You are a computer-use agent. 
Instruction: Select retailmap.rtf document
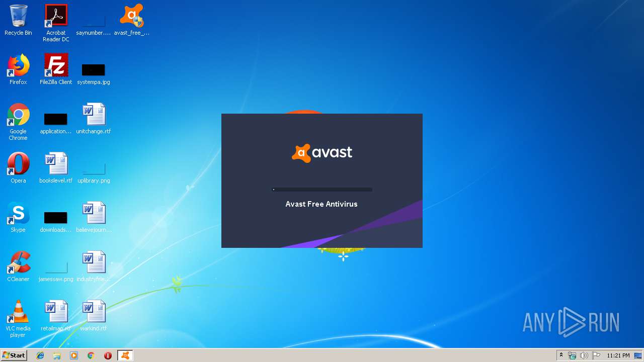(56, 316)
